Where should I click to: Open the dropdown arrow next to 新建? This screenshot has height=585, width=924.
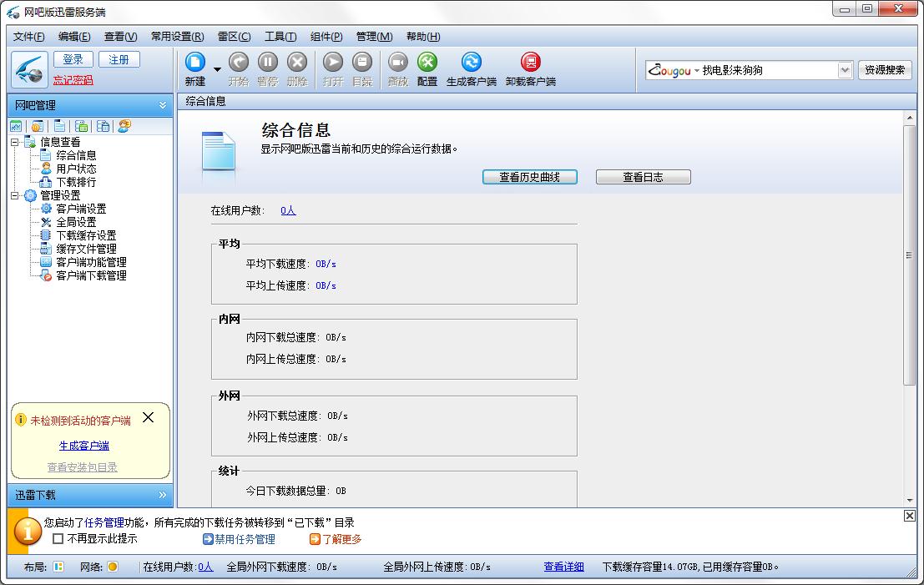(x=217, y=69)
